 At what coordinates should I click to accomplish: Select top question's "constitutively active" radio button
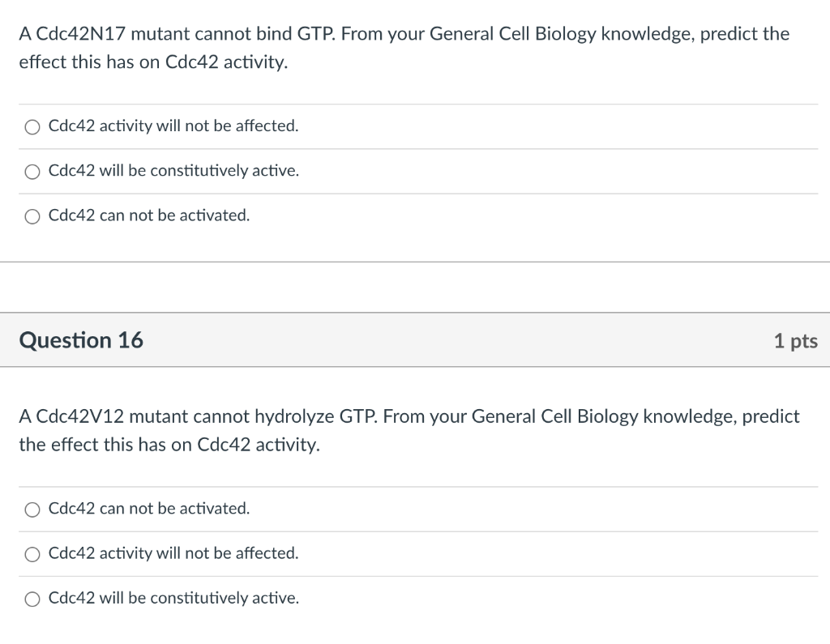(32, 172)
